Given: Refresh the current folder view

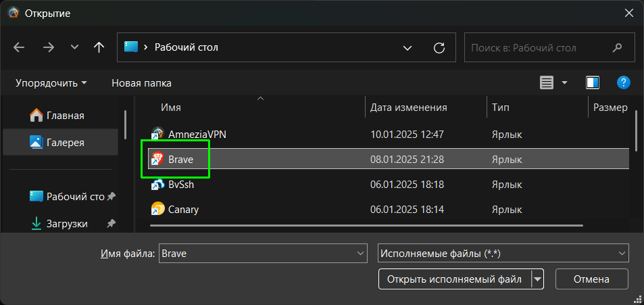Looking at the screenshot, I should click(439, 48).
